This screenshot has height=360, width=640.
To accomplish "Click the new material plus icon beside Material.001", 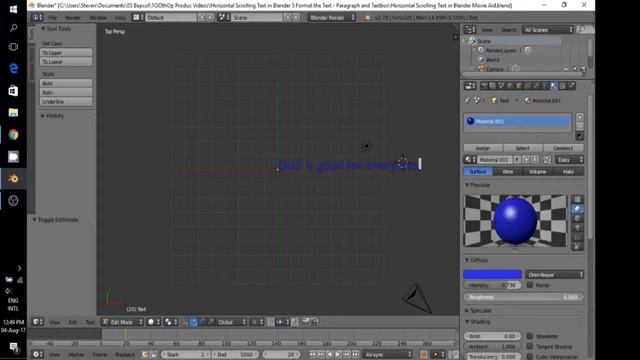I will [x=526, y=160].
